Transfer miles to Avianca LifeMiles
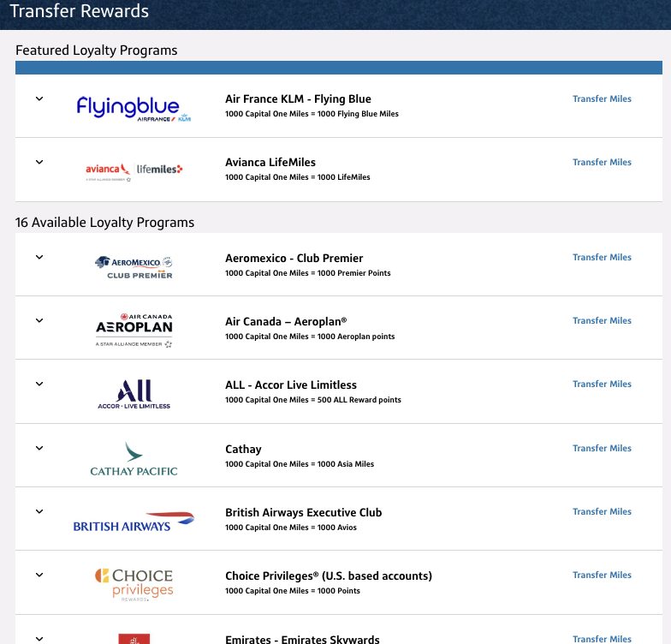This screenshot has height=644, width=671. pyautogui.click(x=602, y=162)
